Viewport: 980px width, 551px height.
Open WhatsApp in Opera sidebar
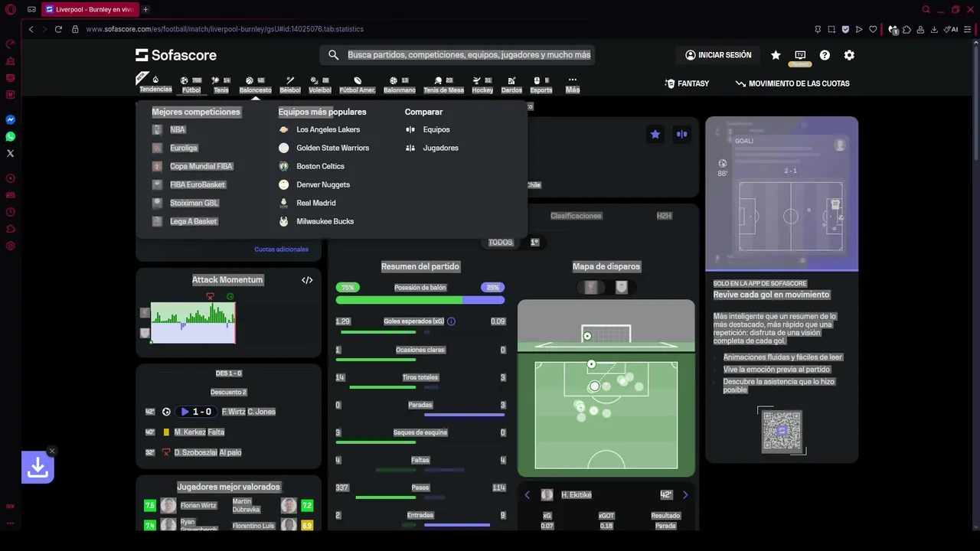[x=11, y=137]
